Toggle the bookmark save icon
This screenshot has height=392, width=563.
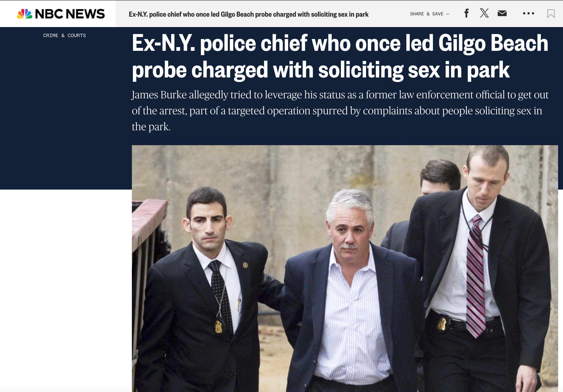tap(551, 14)
